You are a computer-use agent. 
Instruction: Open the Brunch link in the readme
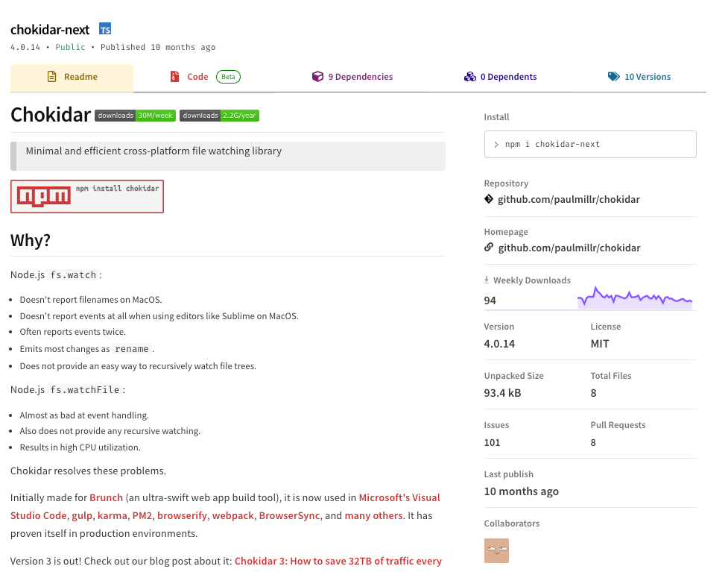click(x=107, y=497)
